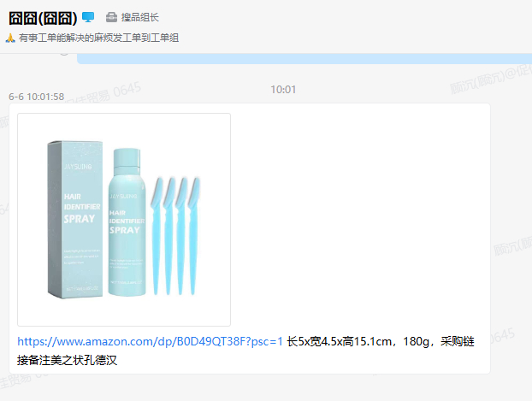532x401 pixels.
Task: Click the prayer hands emoji in signature
Action: pos(10,38)
